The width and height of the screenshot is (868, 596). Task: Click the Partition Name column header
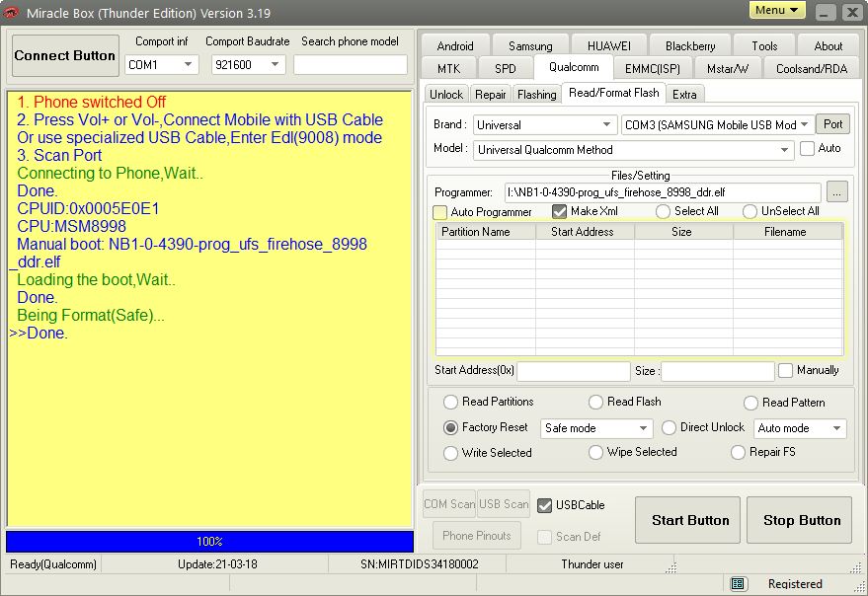click(486, 232)
